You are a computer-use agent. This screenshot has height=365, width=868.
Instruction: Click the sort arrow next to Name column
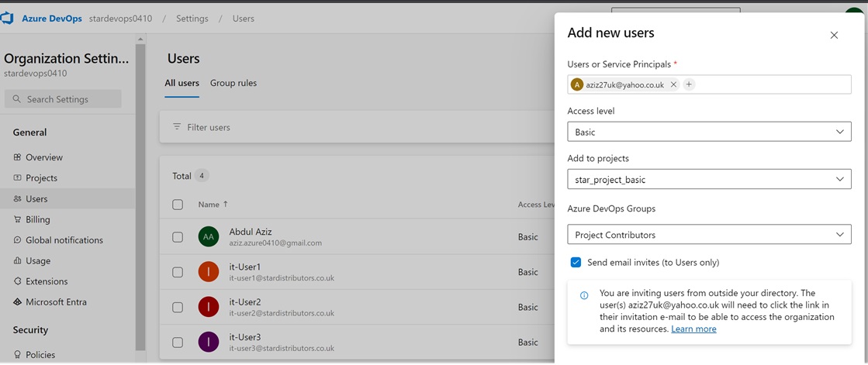pyautogui.click(x=225, y=204)
